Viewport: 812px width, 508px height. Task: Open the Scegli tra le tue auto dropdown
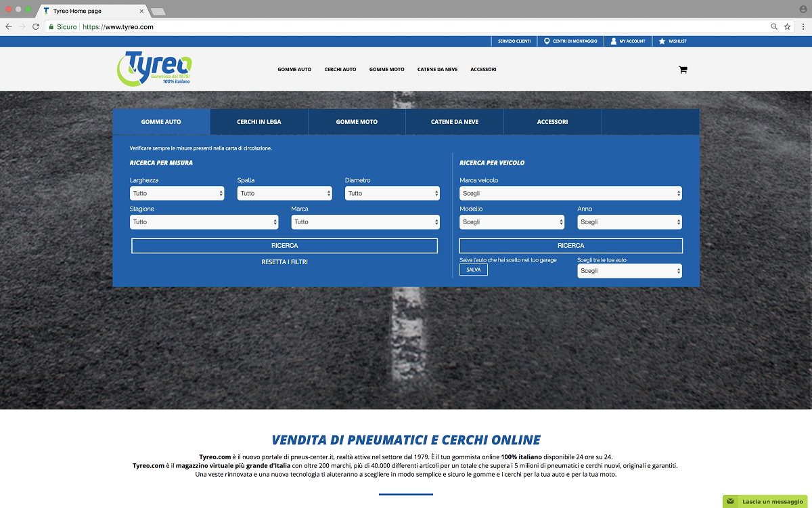[629, 270]
